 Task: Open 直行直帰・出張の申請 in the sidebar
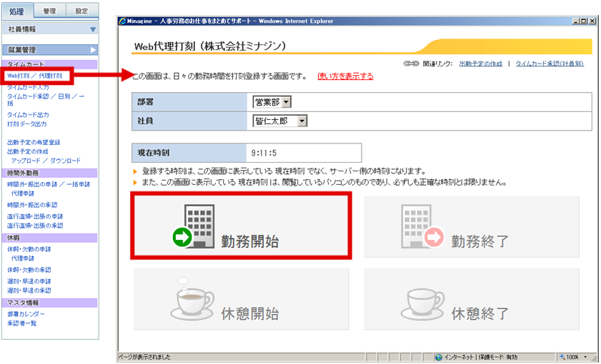pos(35,217)
